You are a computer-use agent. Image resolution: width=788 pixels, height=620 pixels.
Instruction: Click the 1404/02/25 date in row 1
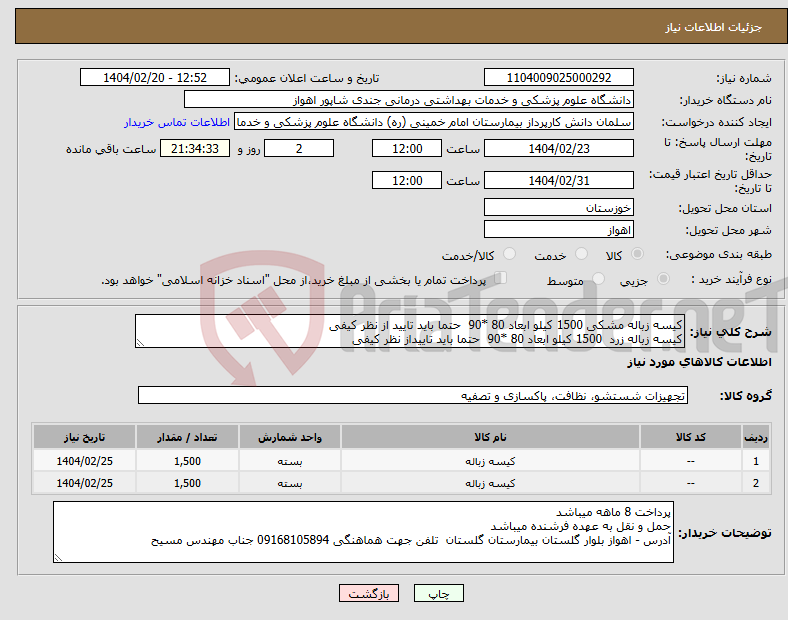click(x=84, y=461)
